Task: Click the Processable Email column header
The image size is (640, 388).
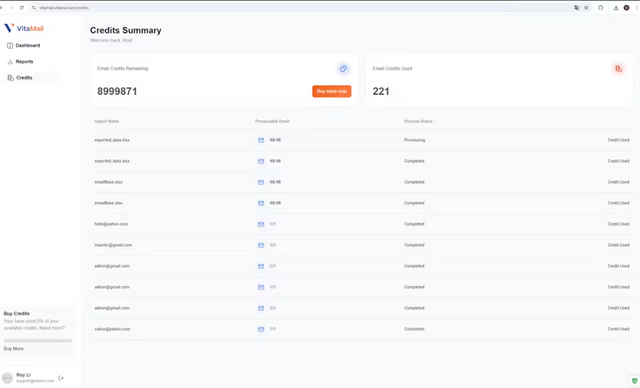Action: 272,122
